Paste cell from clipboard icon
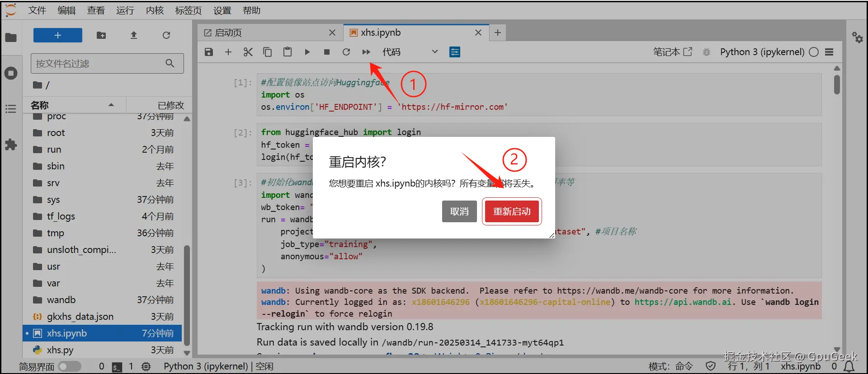This screenshot has height=374, width=868. click(288, 52)
